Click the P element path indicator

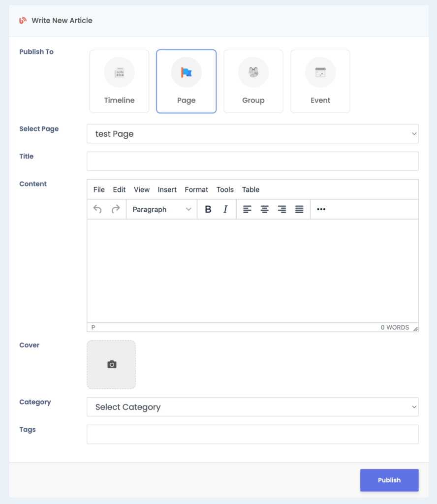[93, 327]
